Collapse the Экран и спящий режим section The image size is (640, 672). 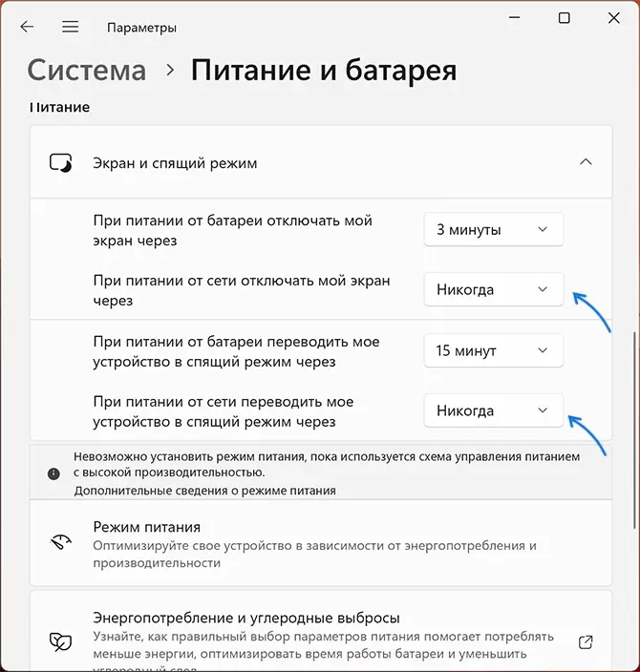pyautogui.click(x=586, y=162)
